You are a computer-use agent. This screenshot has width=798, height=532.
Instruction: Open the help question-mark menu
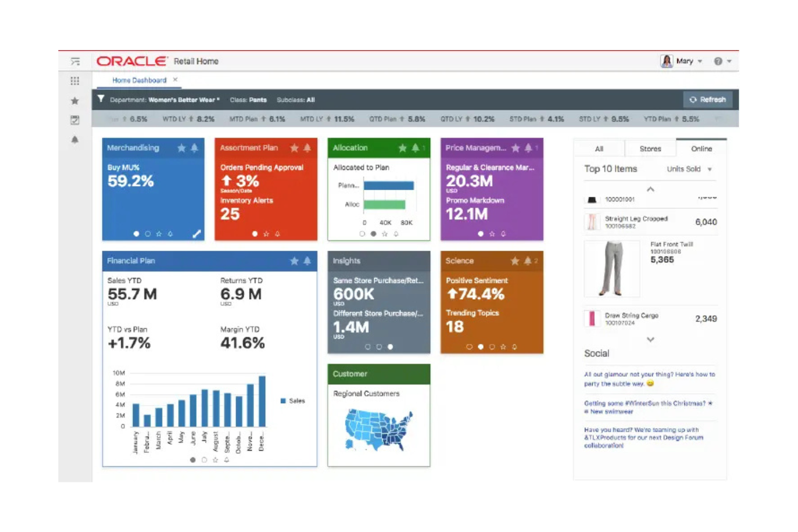[x=718, y=61]
